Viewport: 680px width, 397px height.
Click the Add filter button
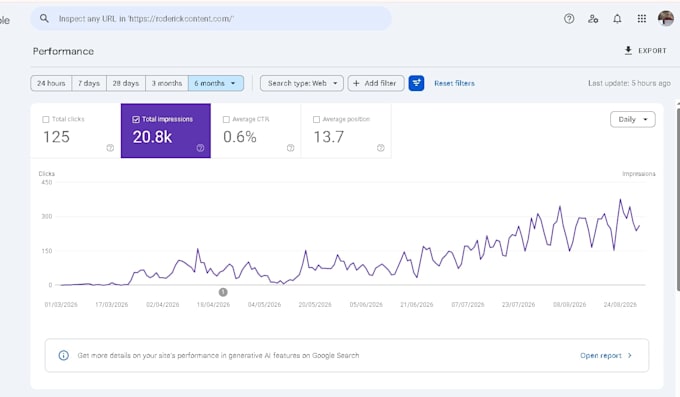tap(376, 83)
